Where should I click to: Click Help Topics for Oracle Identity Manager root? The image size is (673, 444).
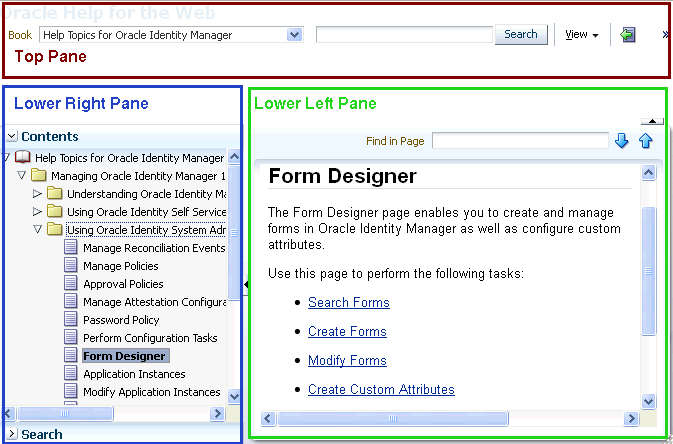pyautogui.click(x=130, y=158)
